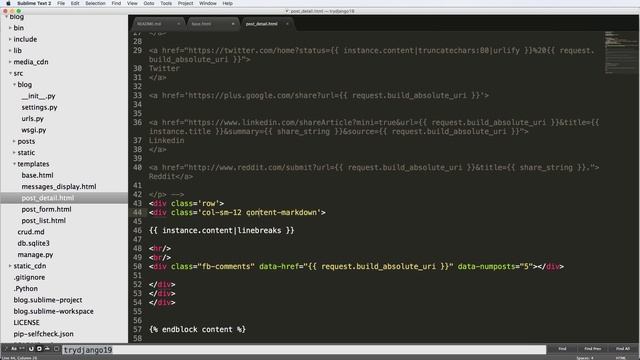Image resolution: width=640 pixels, height=360 pixels.
Task: Toggle in-selection find option
Action: click(47, 349)
